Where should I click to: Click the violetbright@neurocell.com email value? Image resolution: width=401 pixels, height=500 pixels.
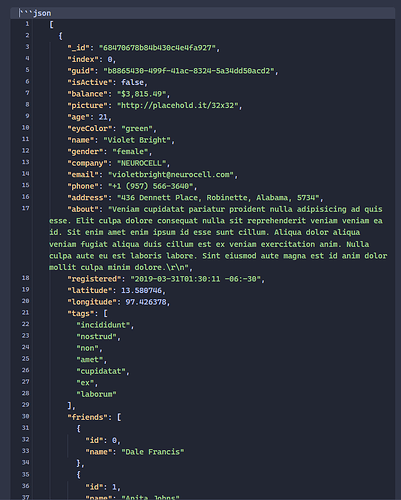pos(171,175)
